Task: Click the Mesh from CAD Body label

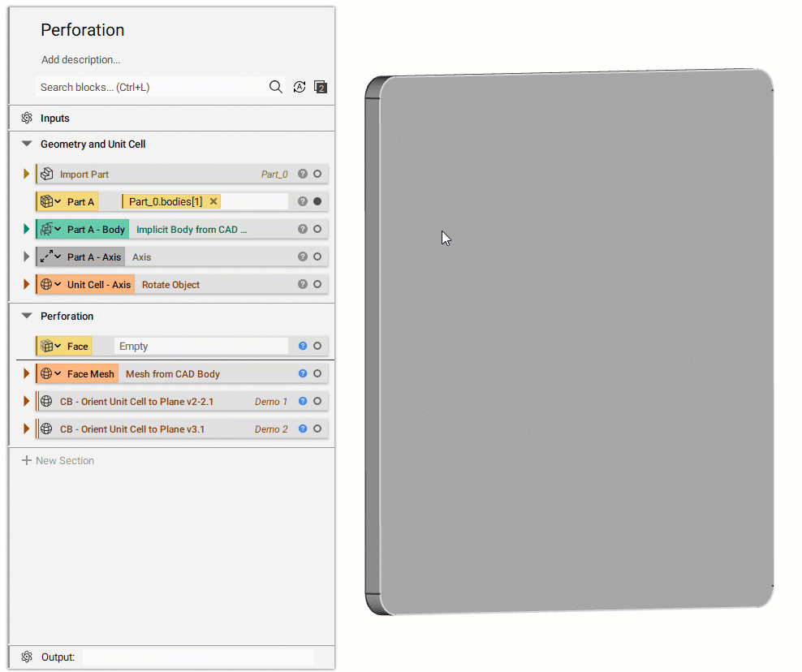Action: coord(173,374)
